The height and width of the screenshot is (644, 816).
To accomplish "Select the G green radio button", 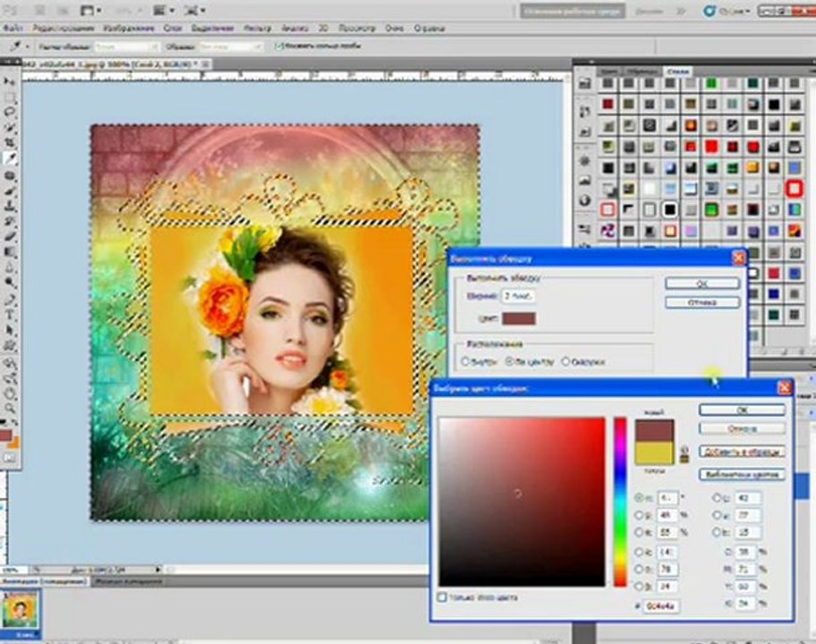I will (639, 569).
